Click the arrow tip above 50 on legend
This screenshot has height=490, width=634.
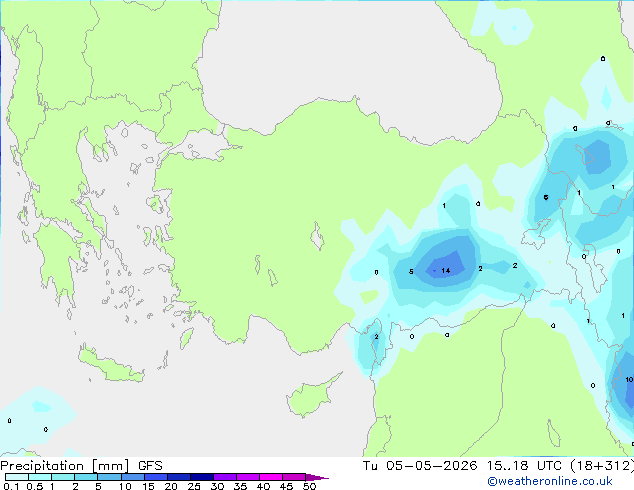[317, 477]
